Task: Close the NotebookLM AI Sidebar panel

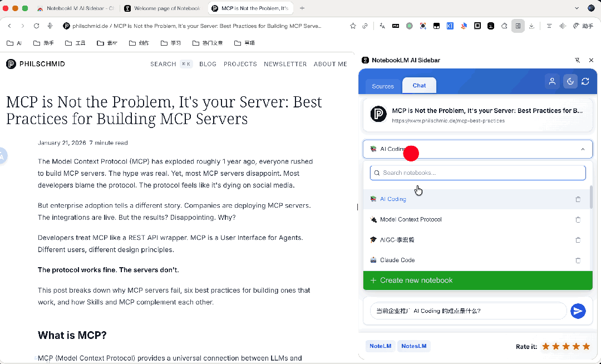Action: pos(591,60)
